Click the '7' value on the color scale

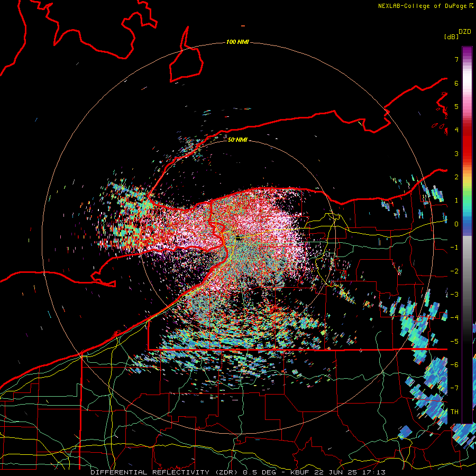click(456, 59)
